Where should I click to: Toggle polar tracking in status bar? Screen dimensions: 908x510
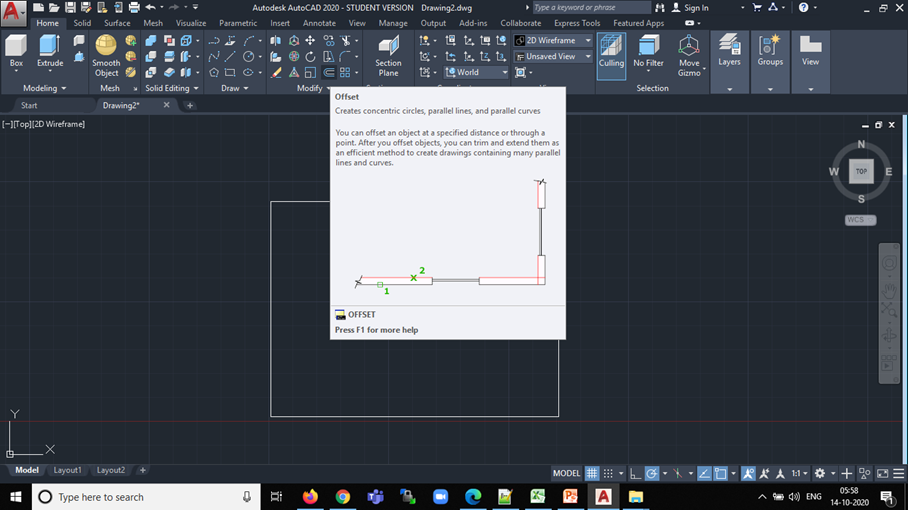[x=651, y=474]
